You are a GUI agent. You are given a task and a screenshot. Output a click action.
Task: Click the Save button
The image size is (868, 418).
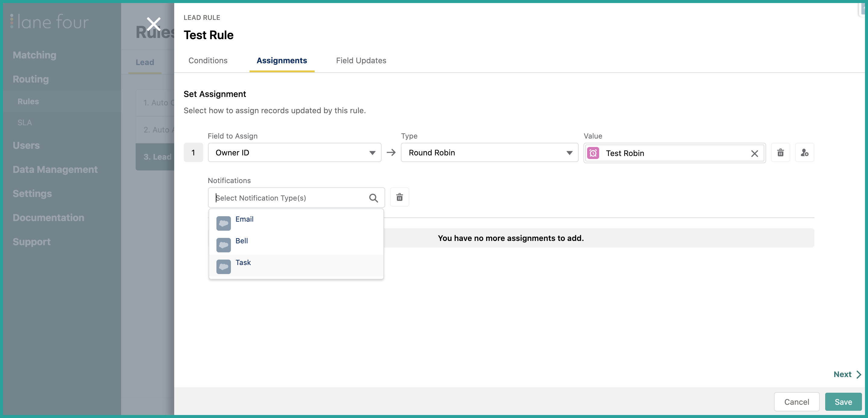tap(843, 402)
